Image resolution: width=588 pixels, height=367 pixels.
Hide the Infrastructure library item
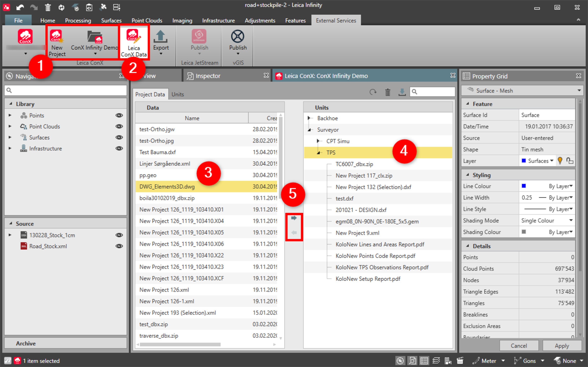click(x=119, y=148)
